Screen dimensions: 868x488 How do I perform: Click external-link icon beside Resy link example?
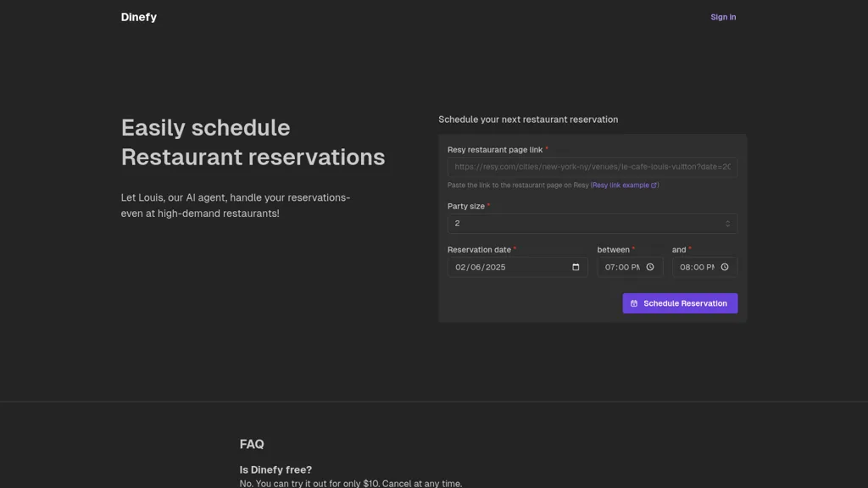[654, 186]
